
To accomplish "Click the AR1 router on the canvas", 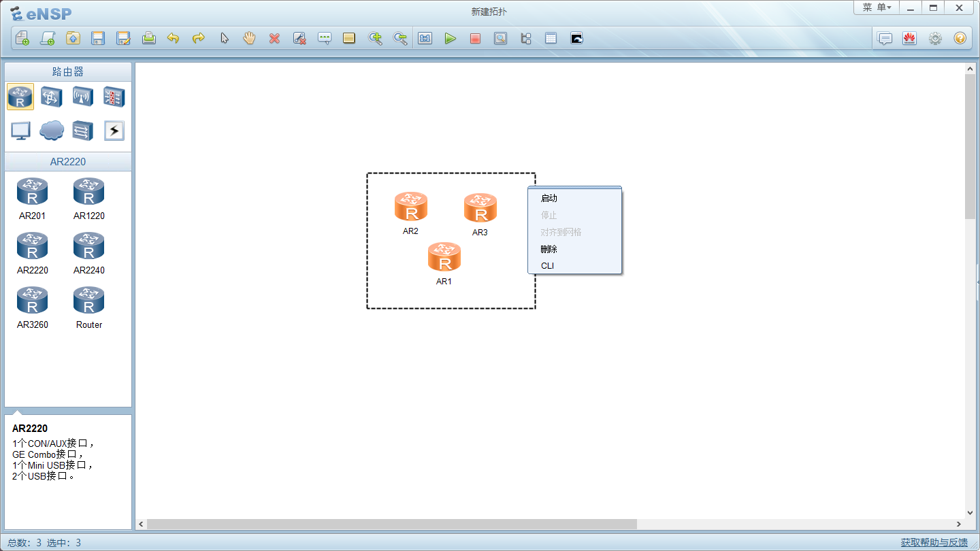I will click(x=444, y=257).
